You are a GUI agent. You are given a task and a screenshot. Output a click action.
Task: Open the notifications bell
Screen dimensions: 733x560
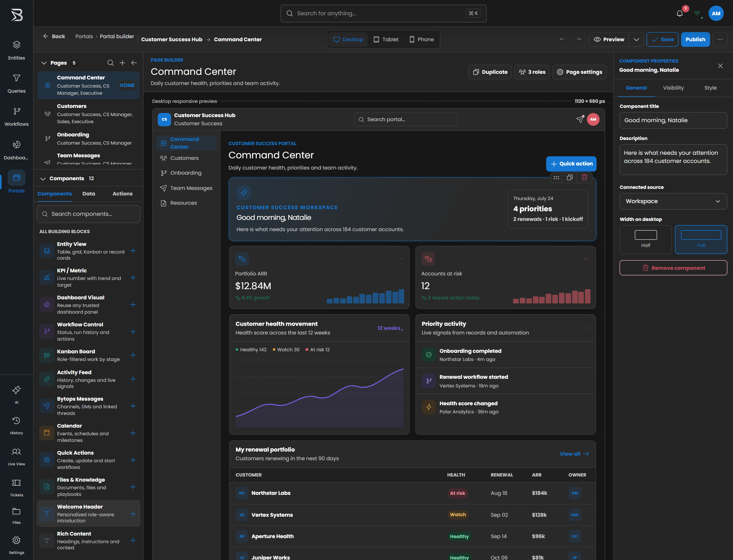point(680,13)
